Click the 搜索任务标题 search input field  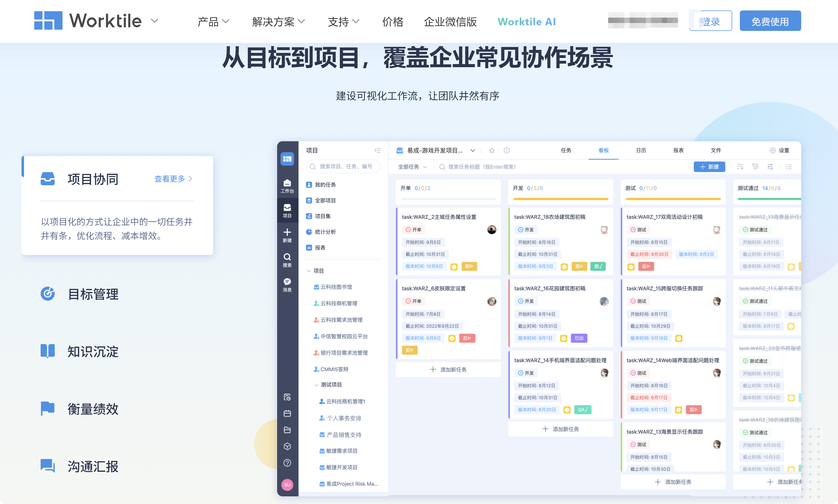click(483, 167)
